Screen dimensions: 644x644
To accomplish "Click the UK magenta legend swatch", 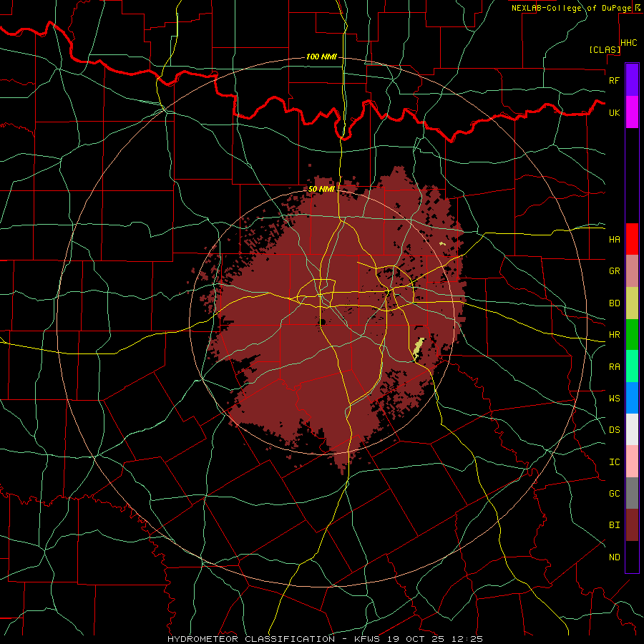I will tap(632, 112).
